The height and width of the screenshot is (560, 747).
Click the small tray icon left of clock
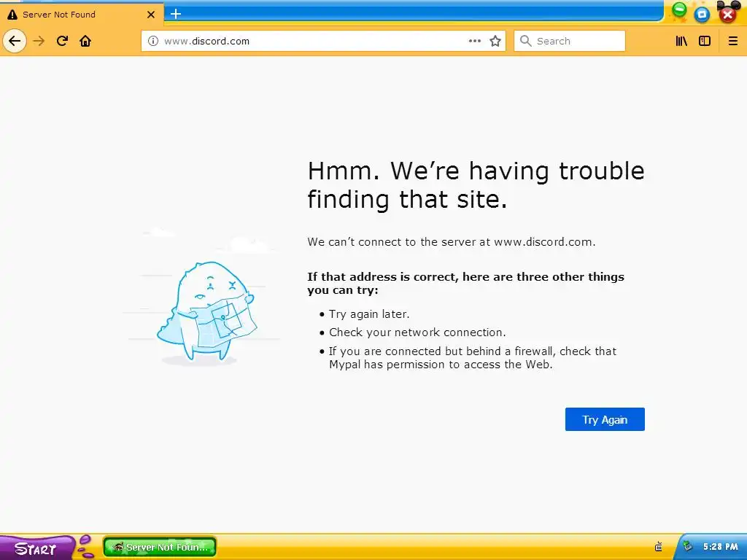[x=659, y=547]
